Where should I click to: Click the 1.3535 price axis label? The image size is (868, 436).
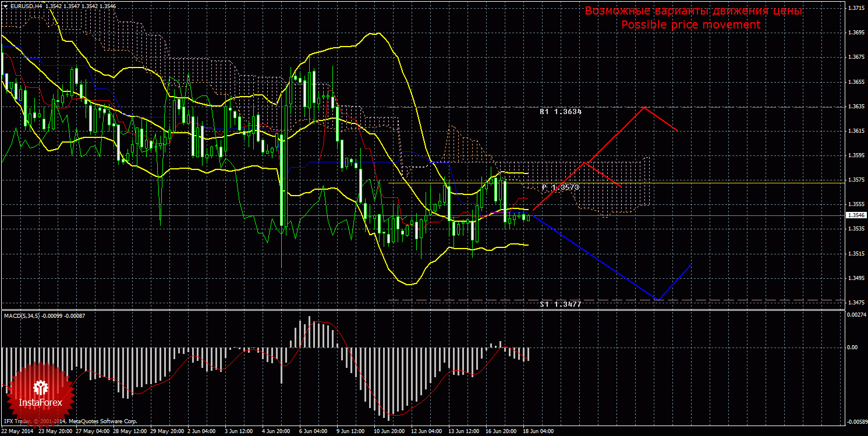(855, 229)
